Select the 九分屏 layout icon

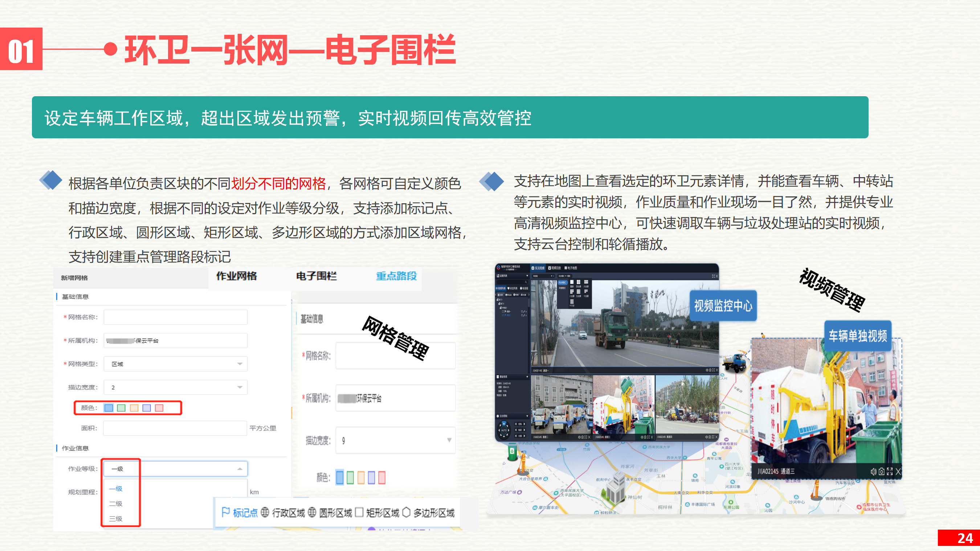click(579, 291)
